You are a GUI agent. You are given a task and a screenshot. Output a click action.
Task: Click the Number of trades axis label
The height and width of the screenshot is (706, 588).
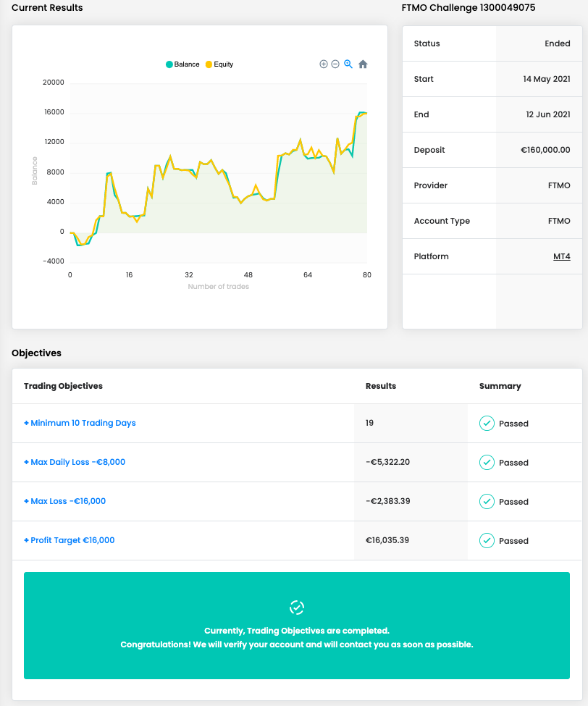(219, 286)
